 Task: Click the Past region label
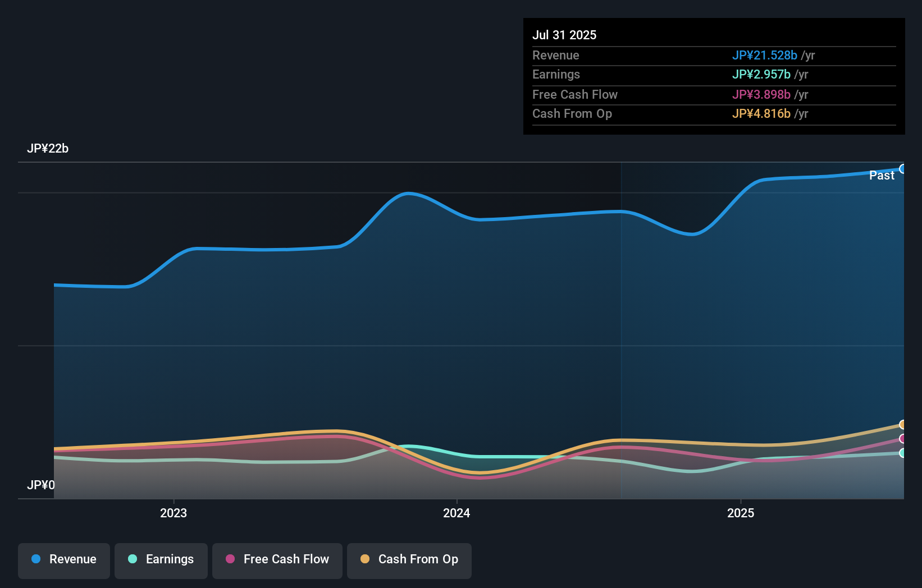click(882, 176)
